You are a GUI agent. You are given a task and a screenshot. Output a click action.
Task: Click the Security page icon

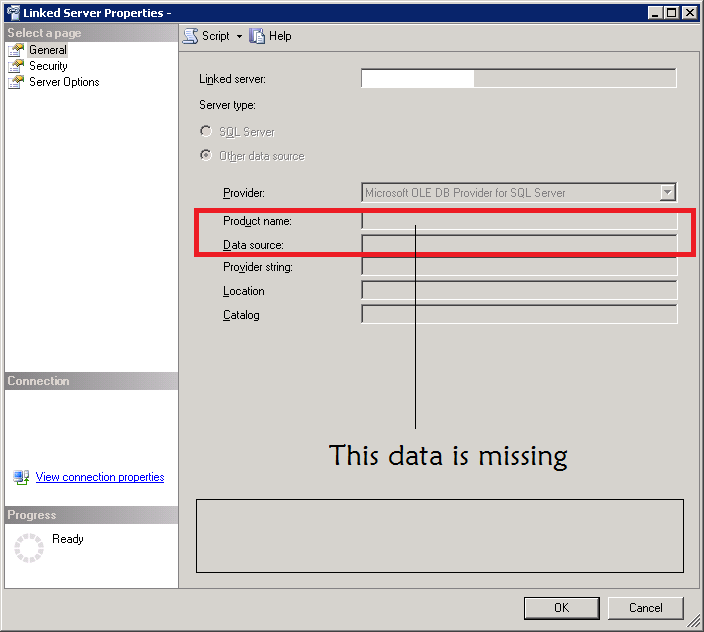pos(16,66)
